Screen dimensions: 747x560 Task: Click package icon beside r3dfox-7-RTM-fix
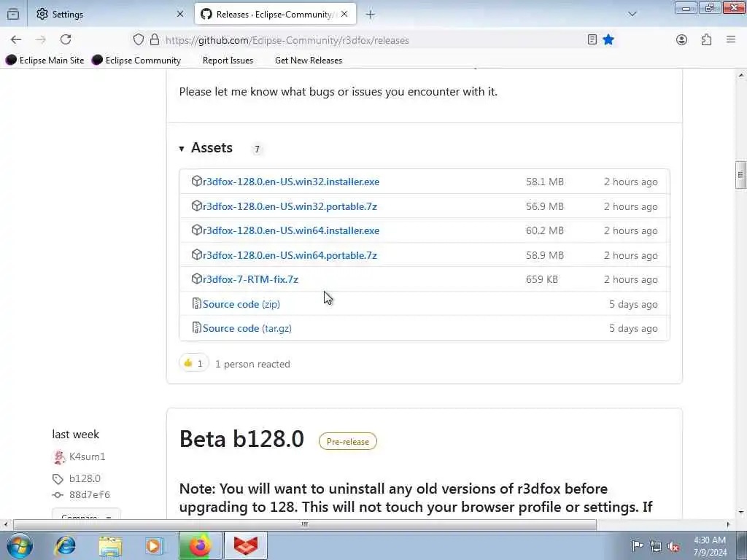[x=196, y=279]
